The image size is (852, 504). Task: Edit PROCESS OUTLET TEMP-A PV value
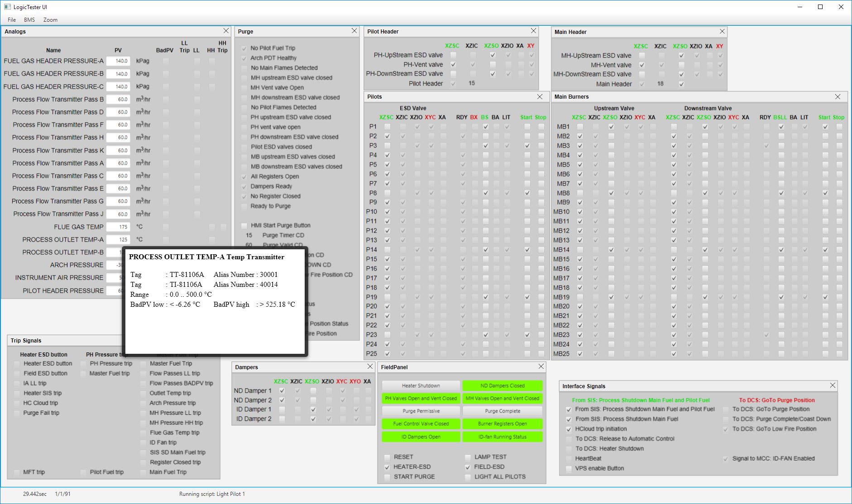(x=119, y=239)
